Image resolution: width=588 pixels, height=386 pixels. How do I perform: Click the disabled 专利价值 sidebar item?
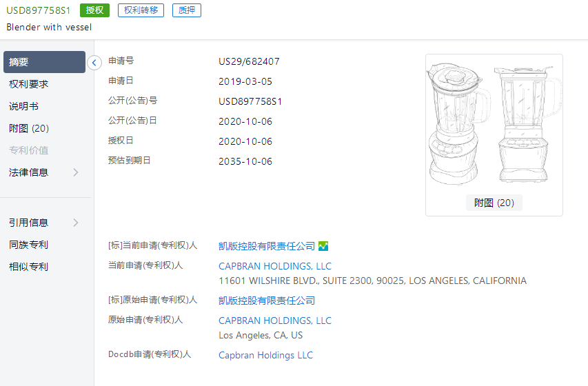[28, 150]
